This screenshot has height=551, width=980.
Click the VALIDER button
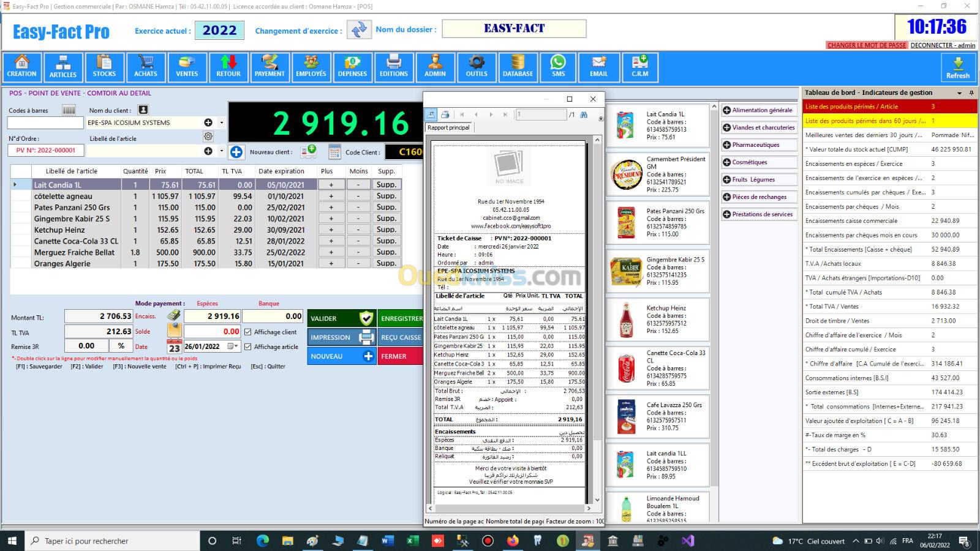[341, 318]
